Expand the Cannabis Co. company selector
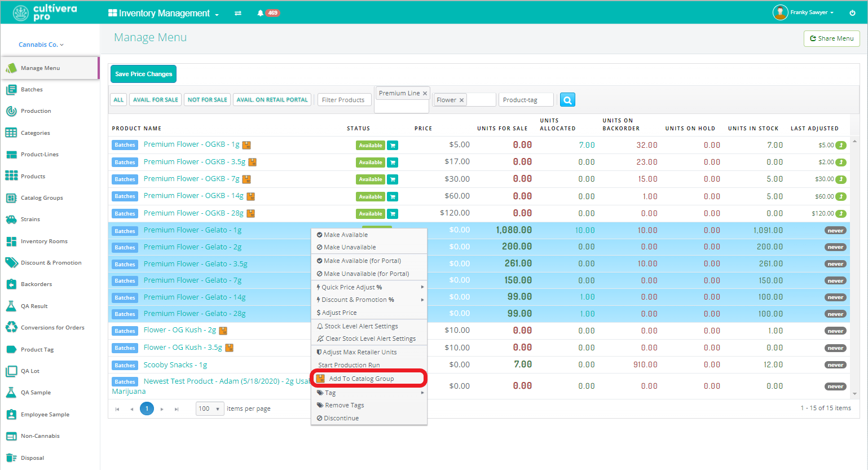868x470 pixels. point(41,45)
